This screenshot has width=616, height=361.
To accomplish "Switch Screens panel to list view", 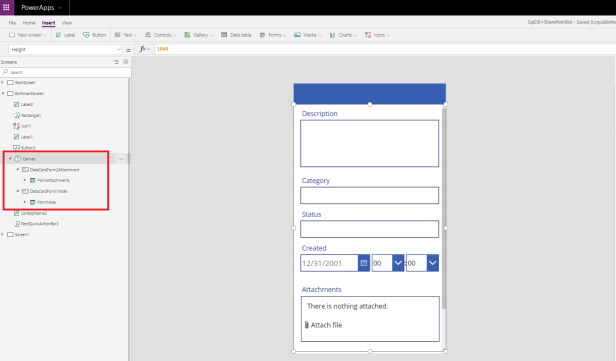I will pyautogui.click(x=116, y=62).
